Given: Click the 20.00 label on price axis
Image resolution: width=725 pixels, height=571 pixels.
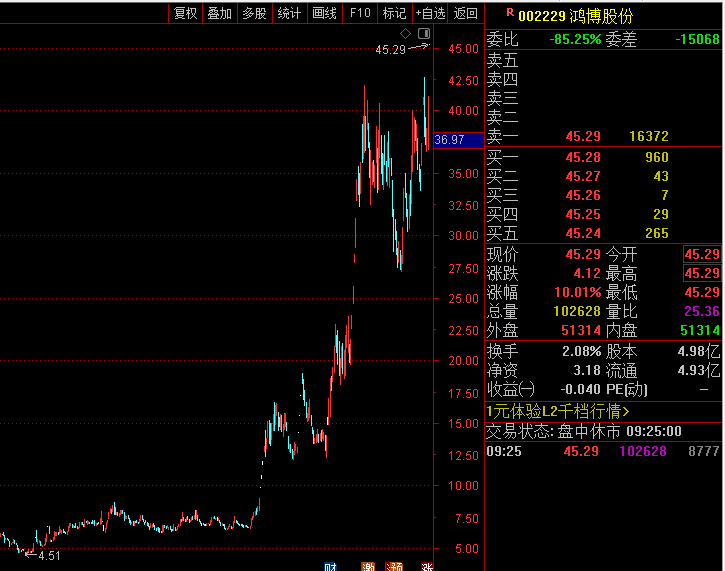Looking at the screenshot, I should 463,361.
